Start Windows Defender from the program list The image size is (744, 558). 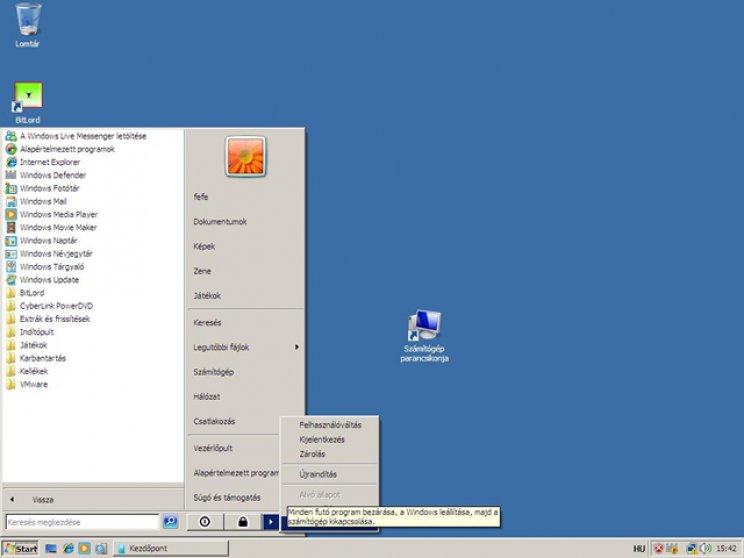pyautogui.click(x=53, y=175)
